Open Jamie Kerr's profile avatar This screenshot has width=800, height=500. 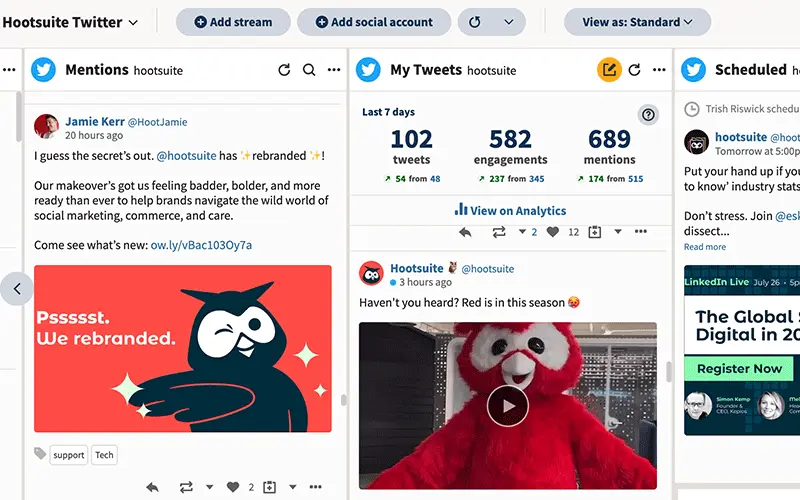(x=46, y=126)
